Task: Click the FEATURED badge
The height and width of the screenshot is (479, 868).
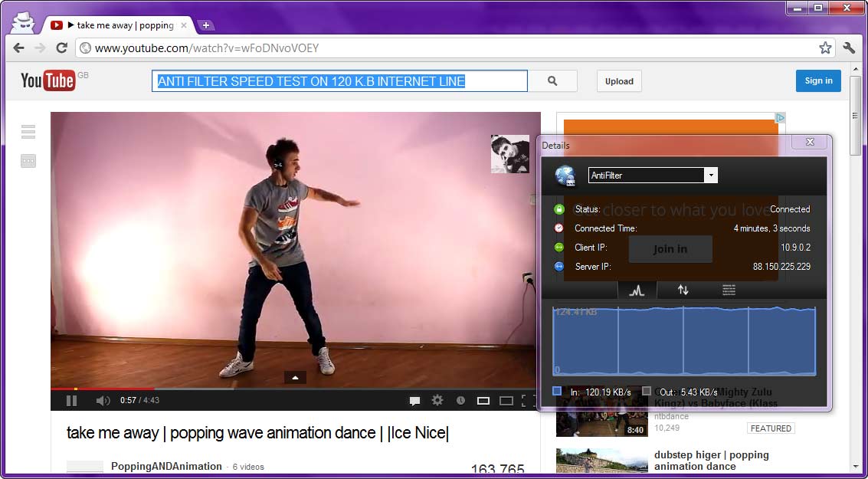Action: click(x=771, y=428)
